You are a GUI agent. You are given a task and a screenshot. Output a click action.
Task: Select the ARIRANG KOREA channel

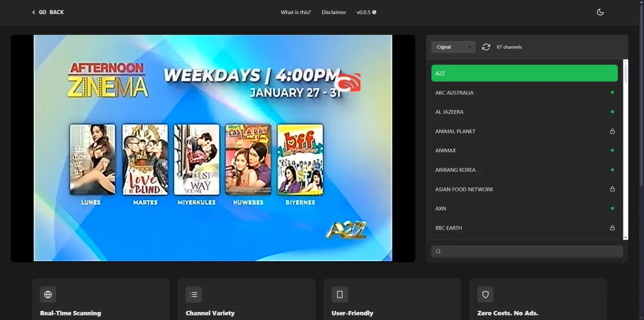524,170
